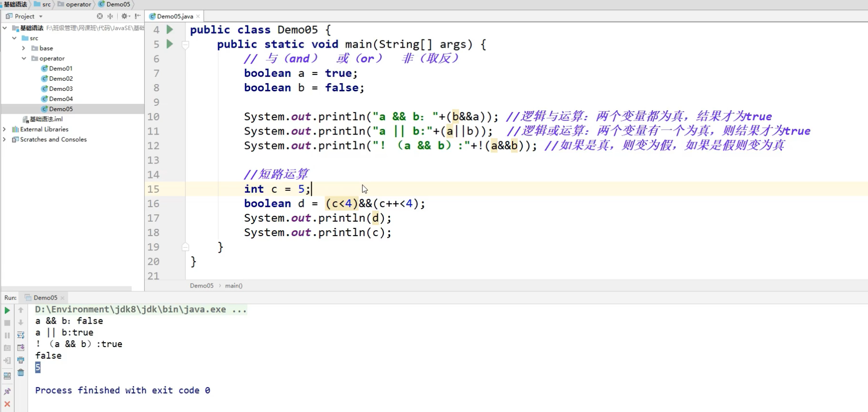Screen dimensions: 868x412
Task: Hide the Project panel with the hide icon
Action: pyautogui.click(x=138, y=16)
